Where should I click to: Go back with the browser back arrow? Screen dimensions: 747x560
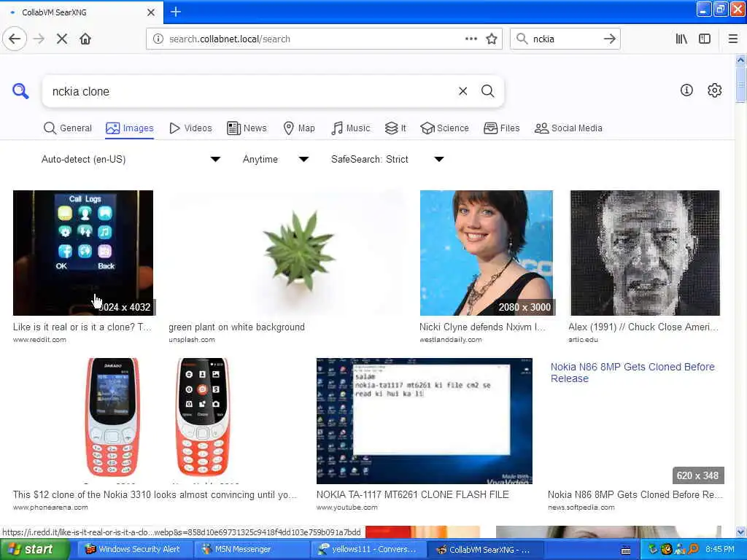(15, 39)
